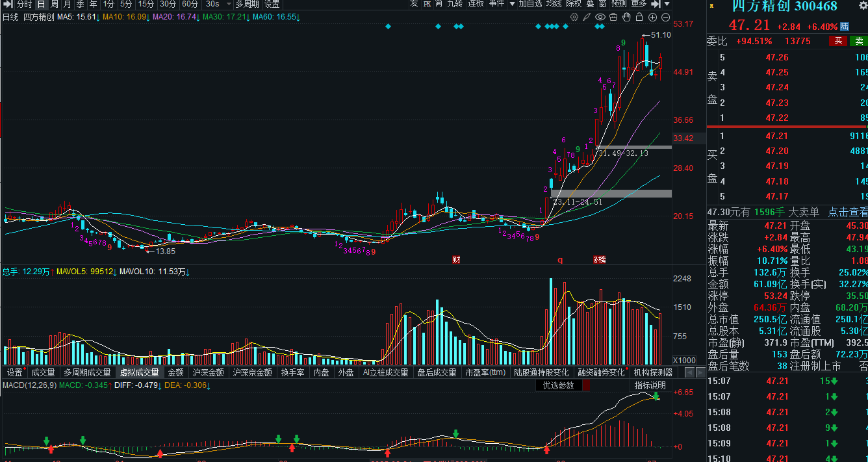
Task: Expand the 事件 events dropdown arrow
Action: click(512, 4)
